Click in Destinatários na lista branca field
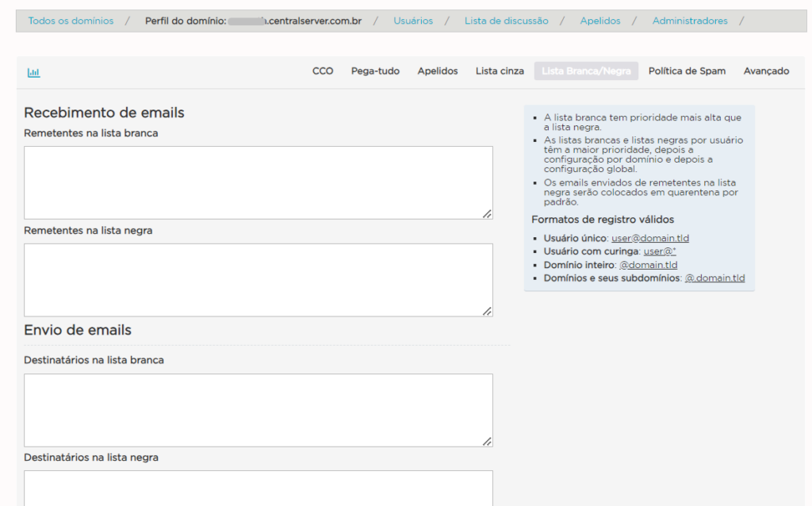812x506 pixels. (x=258, y=410)
